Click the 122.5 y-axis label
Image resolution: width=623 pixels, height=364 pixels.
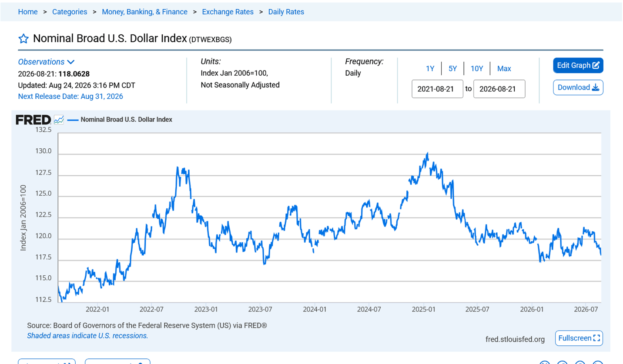(x=43, y=215)
